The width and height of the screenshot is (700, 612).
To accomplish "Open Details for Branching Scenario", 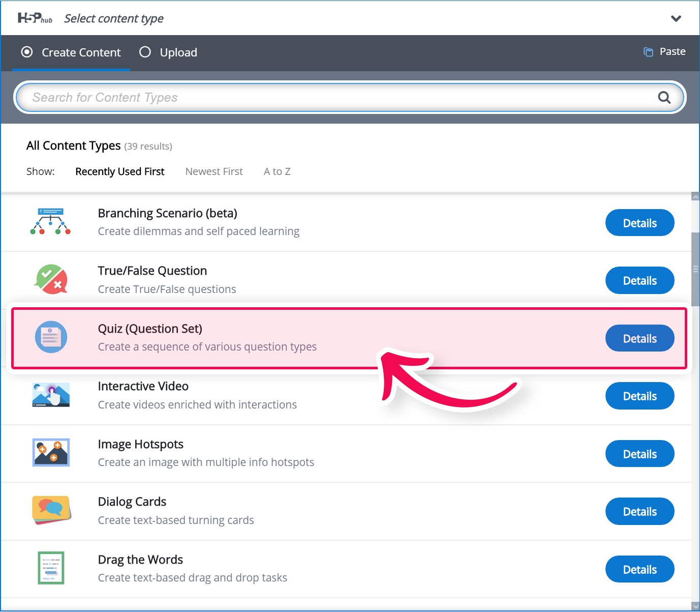I will pos(640,223).
